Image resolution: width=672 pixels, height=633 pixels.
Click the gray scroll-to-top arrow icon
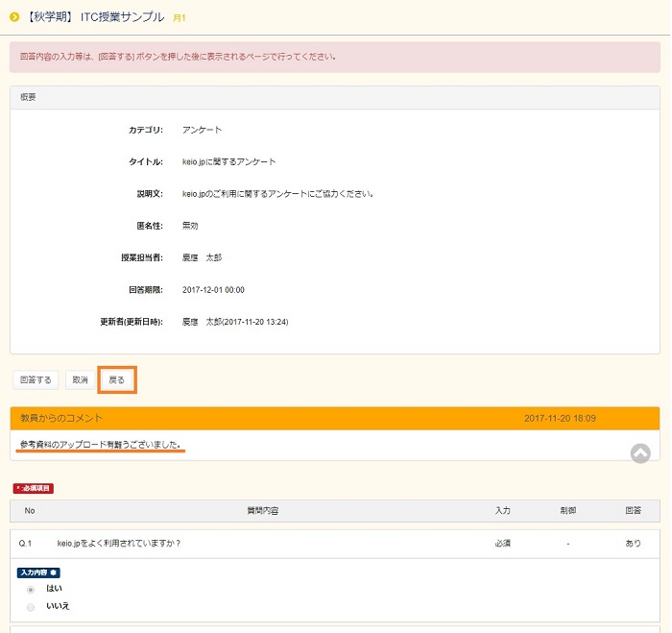640,452
